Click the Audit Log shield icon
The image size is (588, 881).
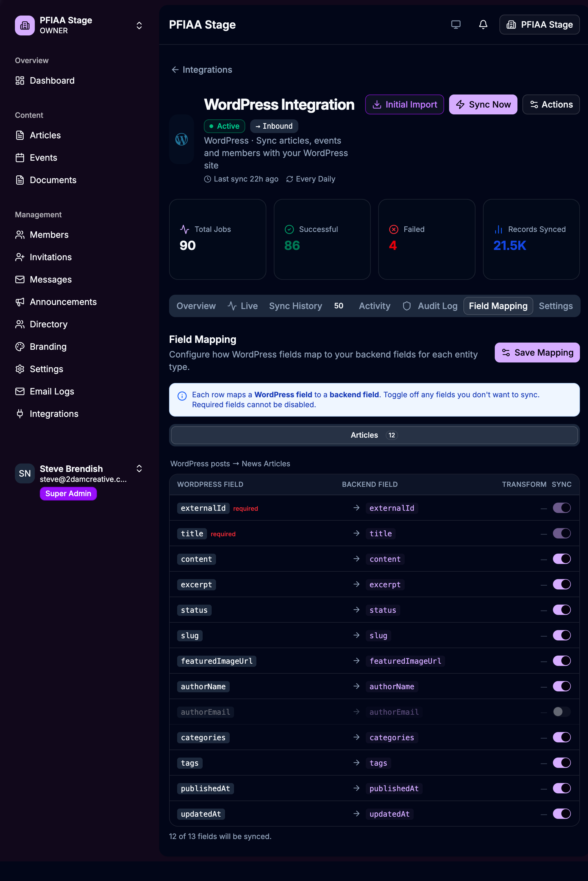(x=407, y=306)
